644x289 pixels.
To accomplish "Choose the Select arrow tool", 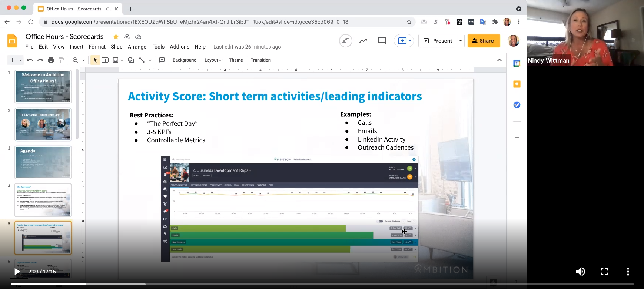I will tap(95, 60).
